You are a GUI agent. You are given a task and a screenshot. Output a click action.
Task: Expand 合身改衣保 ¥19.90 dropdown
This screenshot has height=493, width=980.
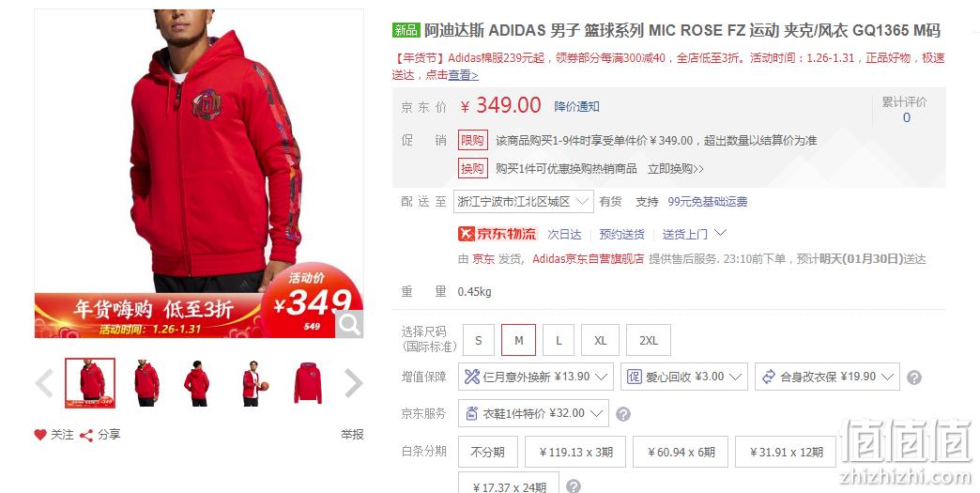[827, 377]
